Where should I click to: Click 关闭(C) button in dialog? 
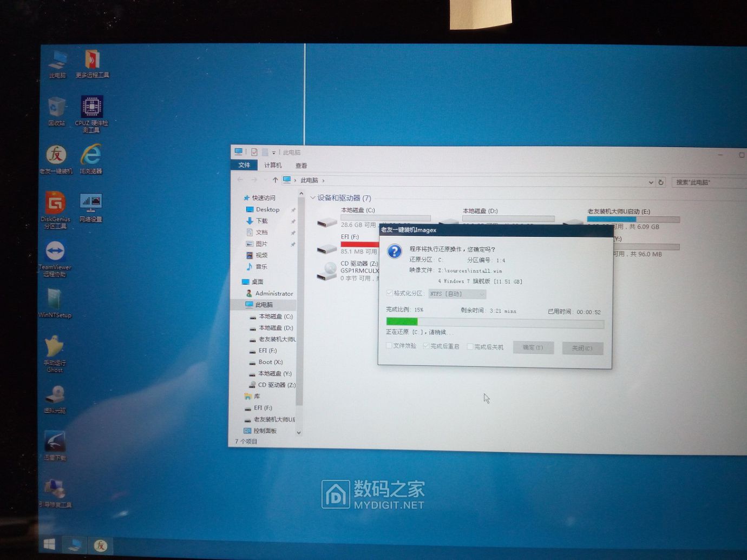(582, 348)
